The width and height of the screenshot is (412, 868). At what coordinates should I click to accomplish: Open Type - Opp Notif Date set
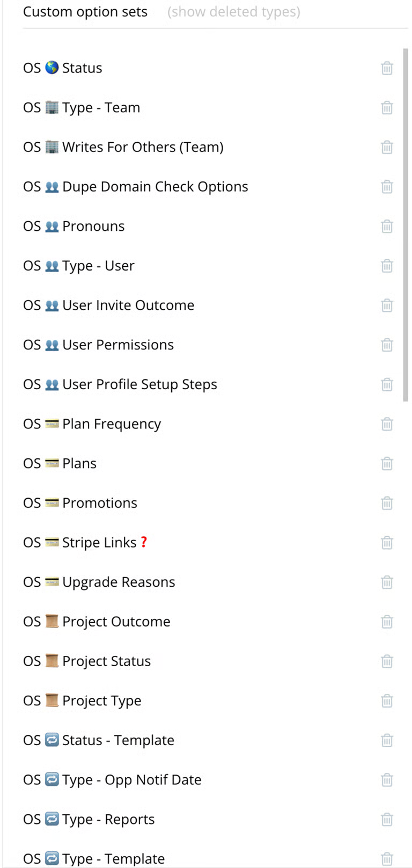click(131, 780)
